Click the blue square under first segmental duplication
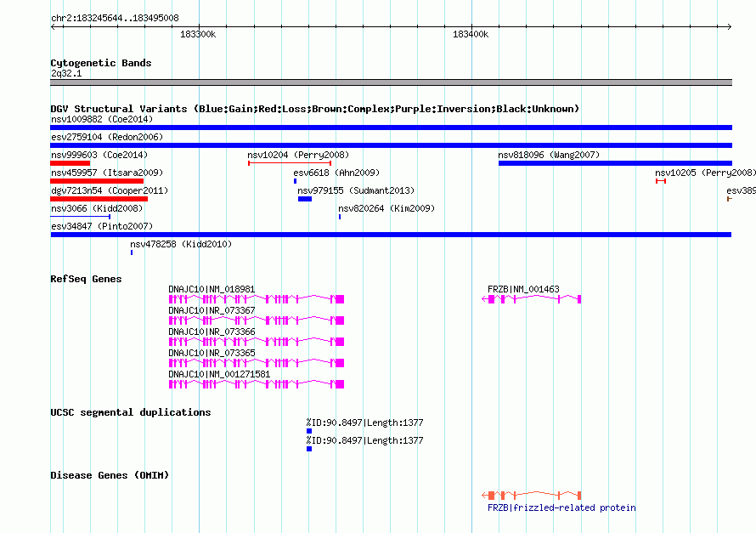 [309, 431]
